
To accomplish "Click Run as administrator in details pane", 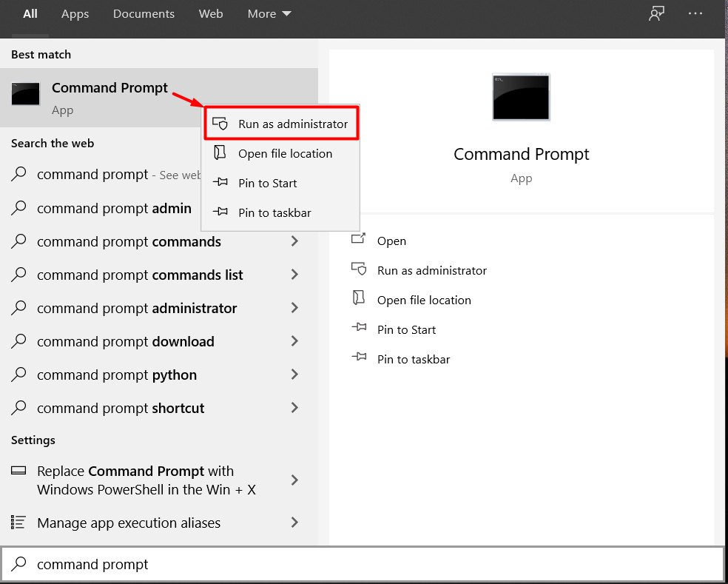I will pos(432,271).
